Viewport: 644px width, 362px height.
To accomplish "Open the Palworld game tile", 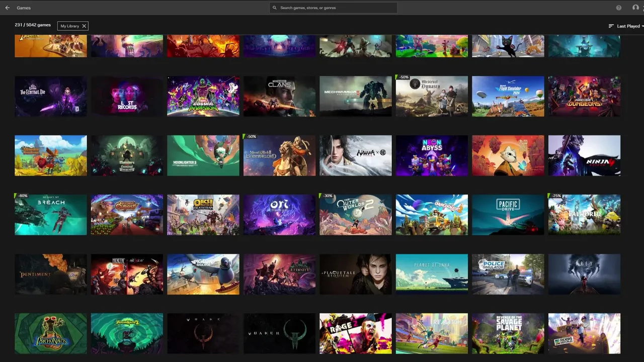I will pos(584,215).
